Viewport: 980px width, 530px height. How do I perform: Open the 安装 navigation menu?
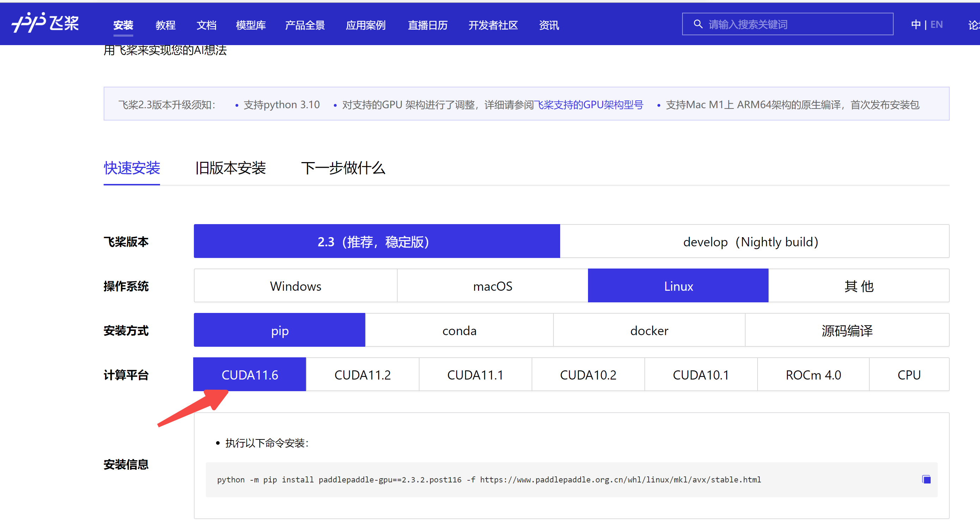tap(123, 25)
